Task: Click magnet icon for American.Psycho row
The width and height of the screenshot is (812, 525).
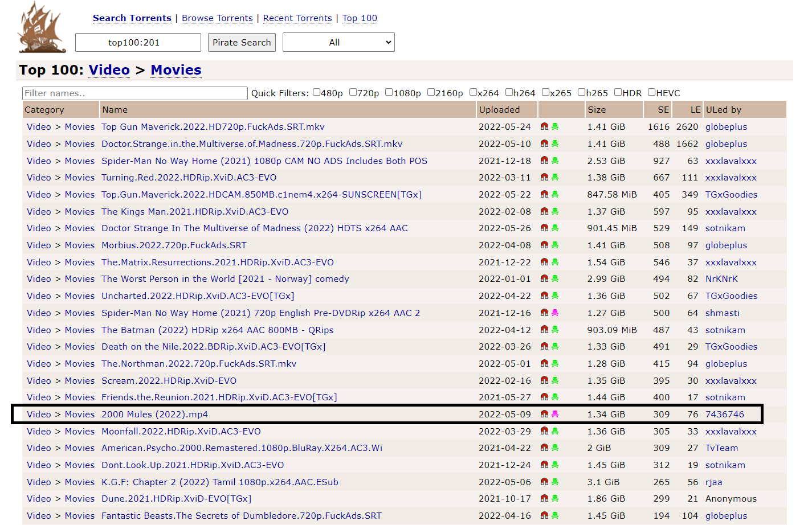Action: point(544,448)
